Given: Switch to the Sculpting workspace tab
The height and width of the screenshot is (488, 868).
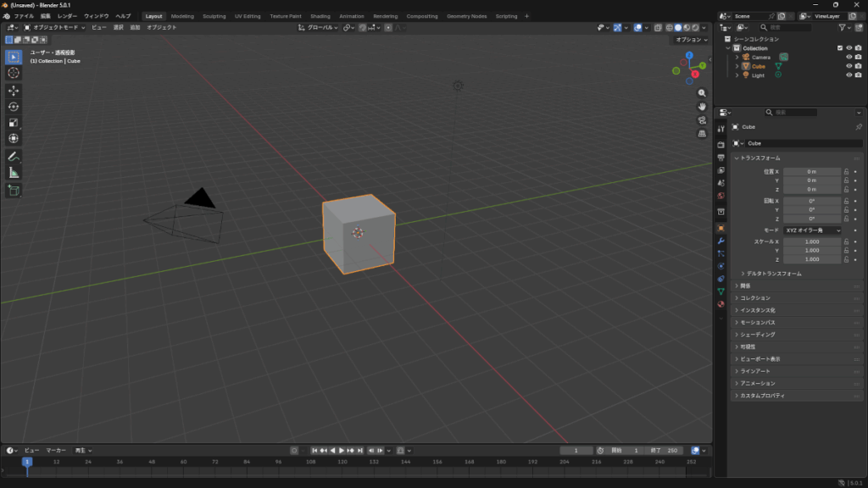Looking at the screenshot, I should 214,16.
